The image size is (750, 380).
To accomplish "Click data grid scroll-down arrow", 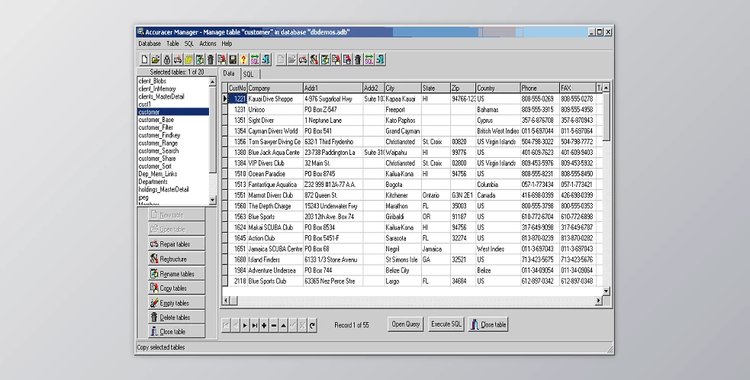I will tap(606, 291).
